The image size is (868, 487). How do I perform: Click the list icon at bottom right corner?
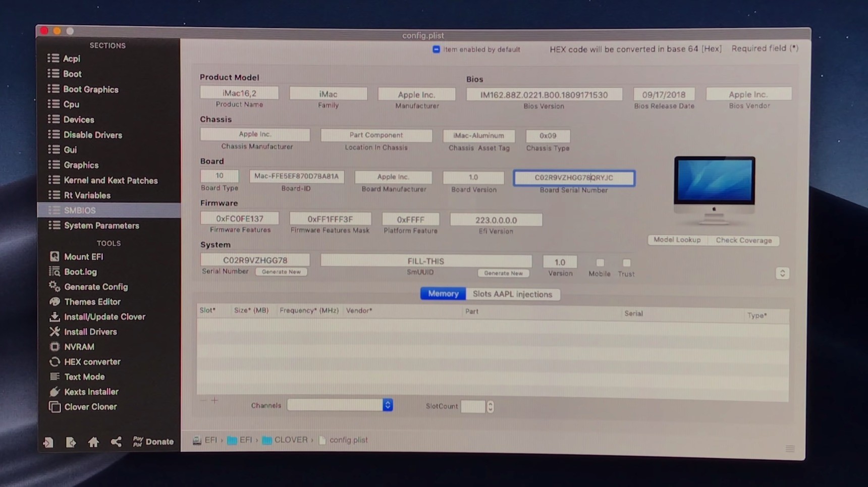pos(790,449)
